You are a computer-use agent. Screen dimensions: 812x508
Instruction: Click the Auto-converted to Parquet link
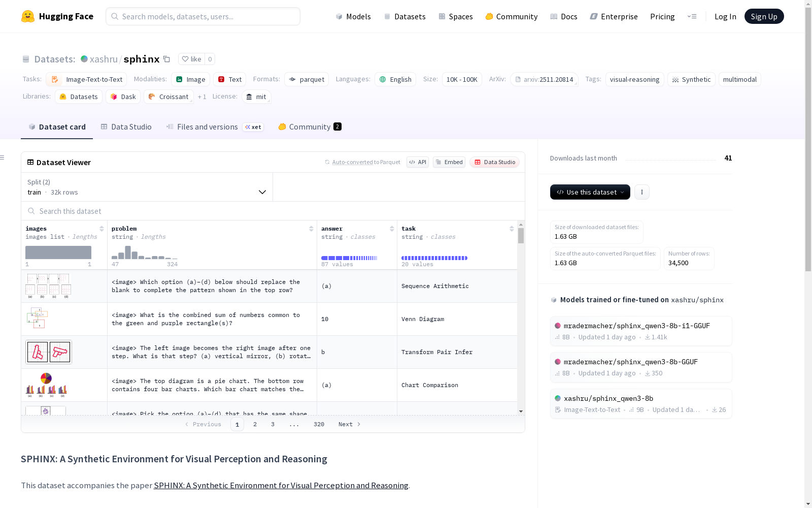coord(362,162)
